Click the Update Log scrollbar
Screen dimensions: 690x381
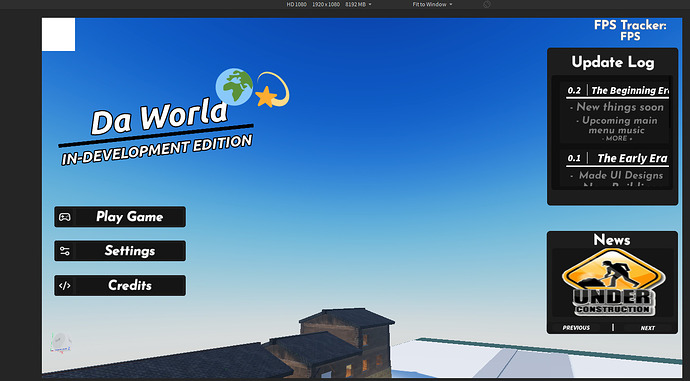[670, 103]
